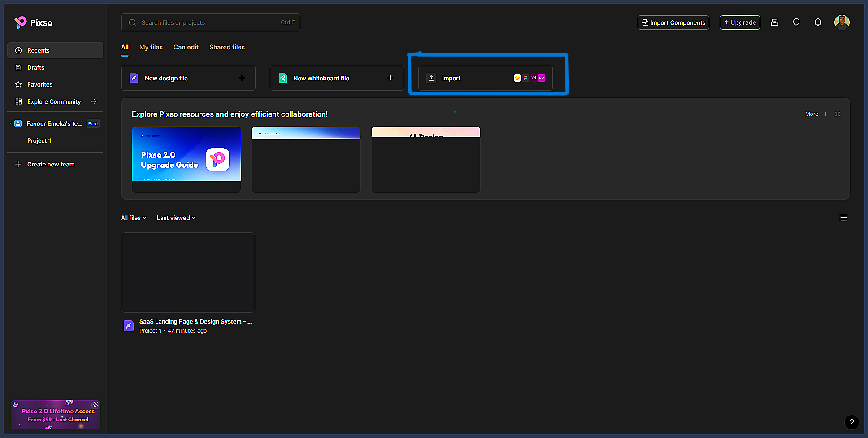Open Explore Community
Screen dimensions: 868x438
[x=54, y=101]
